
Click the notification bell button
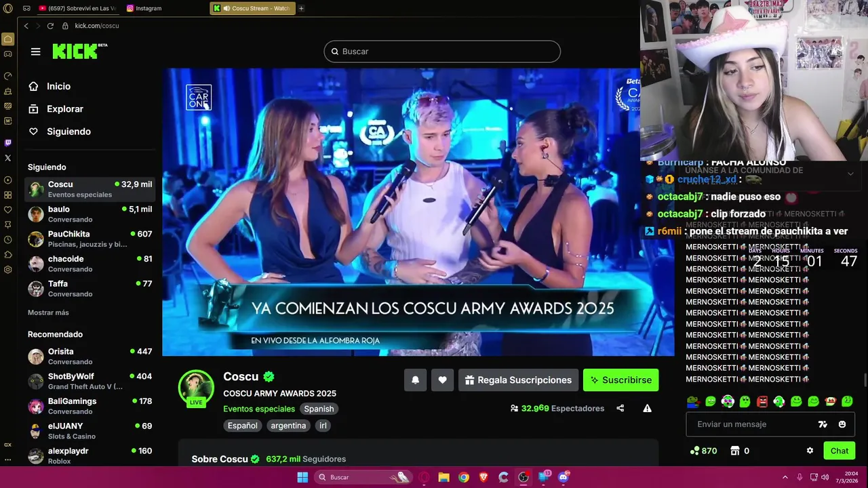pyautogui.click(x=416, y=380)
